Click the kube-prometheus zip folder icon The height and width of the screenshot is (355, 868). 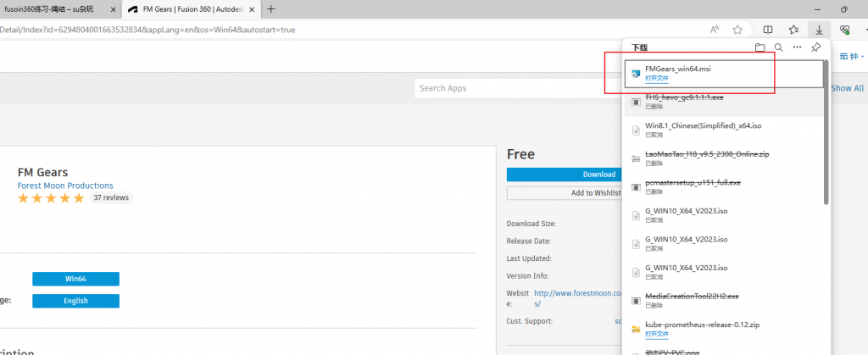(636, 329)
